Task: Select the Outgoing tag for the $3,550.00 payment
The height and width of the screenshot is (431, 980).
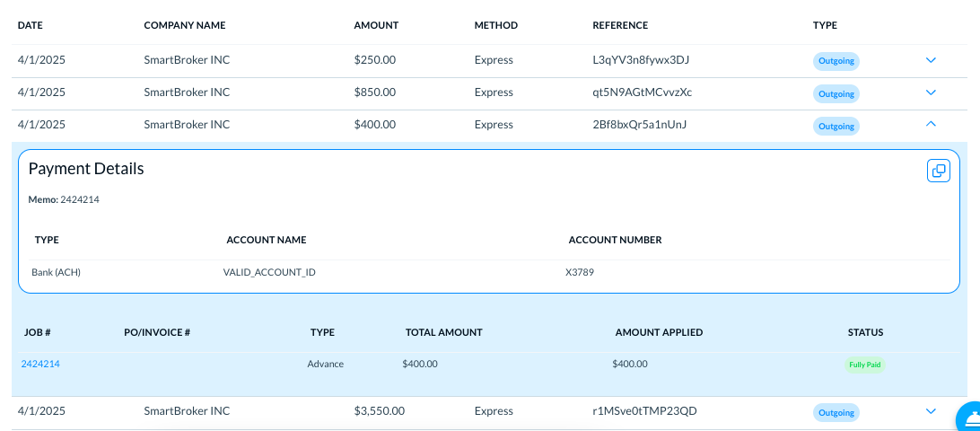Action: [x=836, y=412]
